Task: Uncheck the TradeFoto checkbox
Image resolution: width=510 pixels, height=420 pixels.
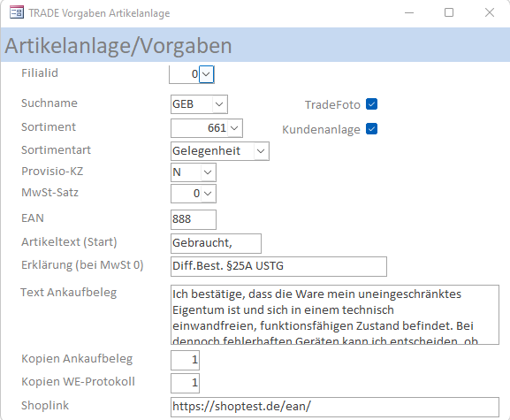Action: tap(371, 104)
